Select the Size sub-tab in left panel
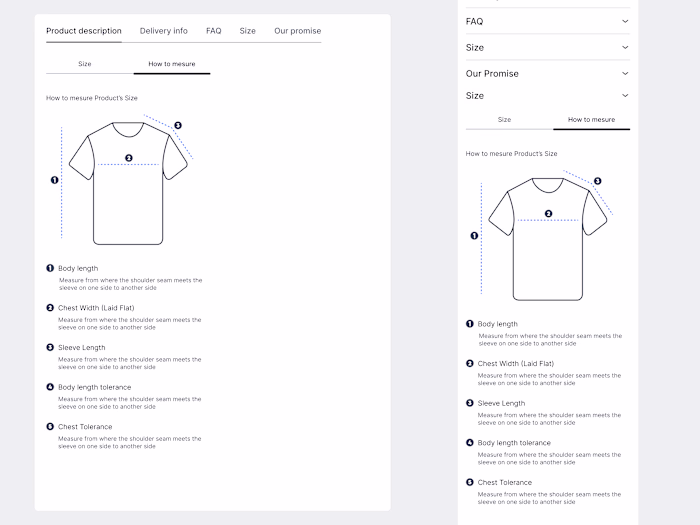 pos(85,64)
